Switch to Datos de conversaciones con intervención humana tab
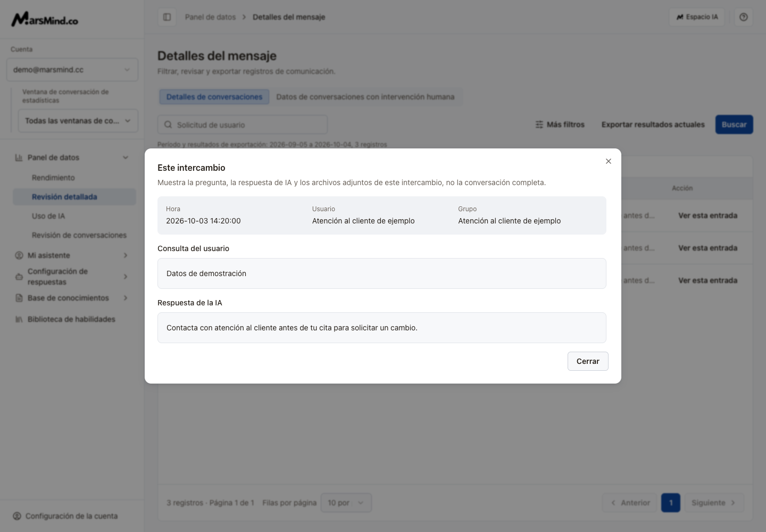 point(365,97)
